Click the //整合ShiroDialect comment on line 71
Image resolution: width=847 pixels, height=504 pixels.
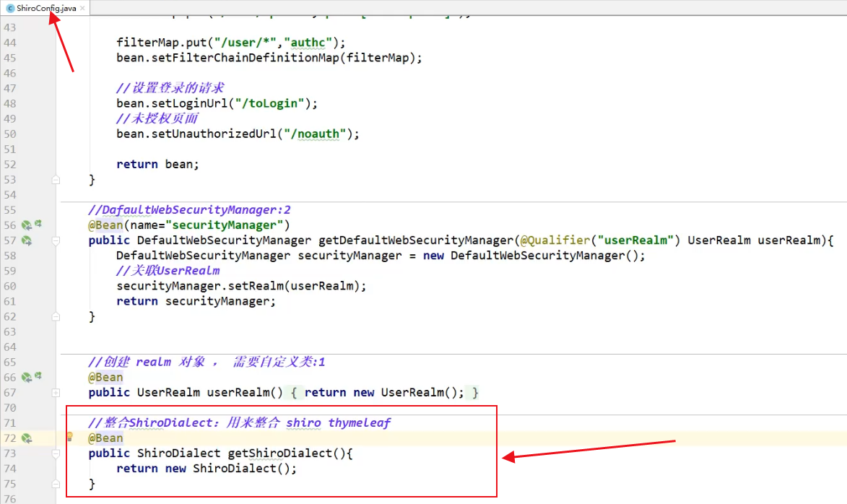click(239, 423)
